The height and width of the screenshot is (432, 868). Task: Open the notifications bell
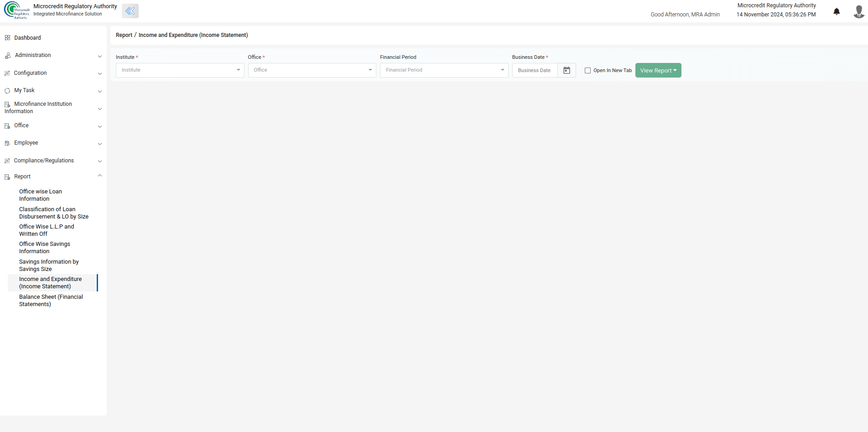point(837,11)
